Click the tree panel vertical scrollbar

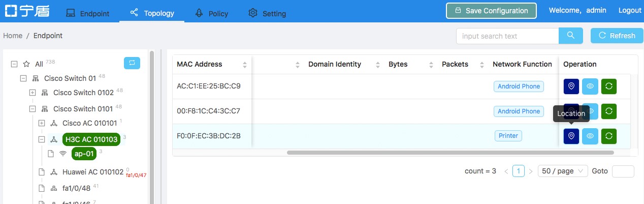point(151,127)
